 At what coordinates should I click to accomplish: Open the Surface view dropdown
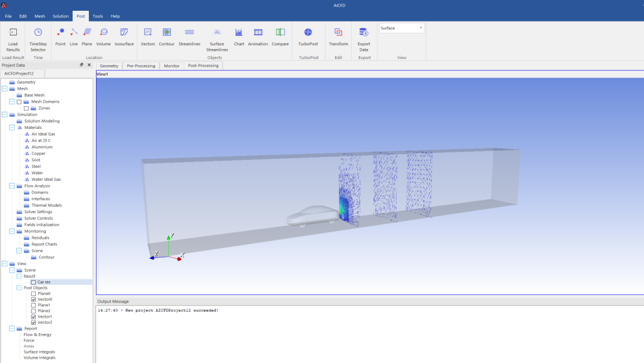click(401, 28)
